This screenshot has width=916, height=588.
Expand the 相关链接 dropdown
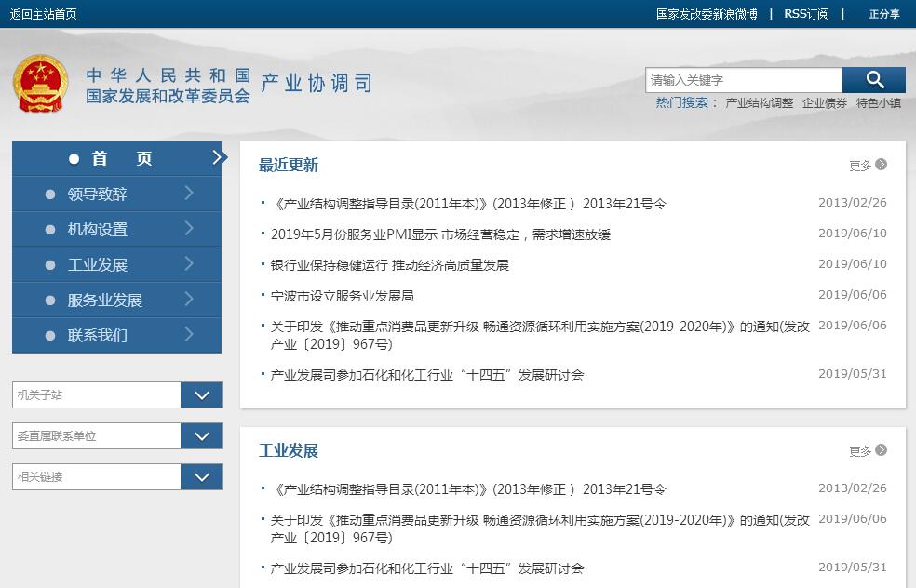(202, 477)
